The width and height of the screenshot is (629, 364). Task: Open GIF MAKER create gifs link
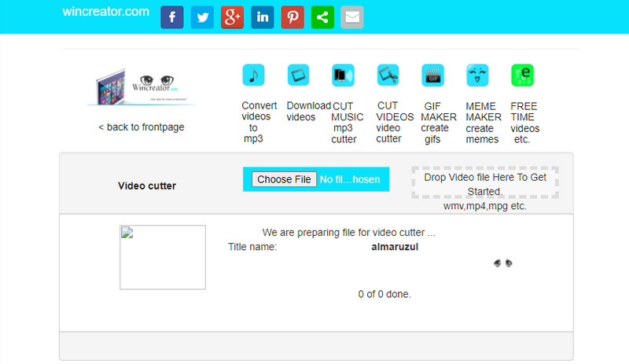point(439,123)
